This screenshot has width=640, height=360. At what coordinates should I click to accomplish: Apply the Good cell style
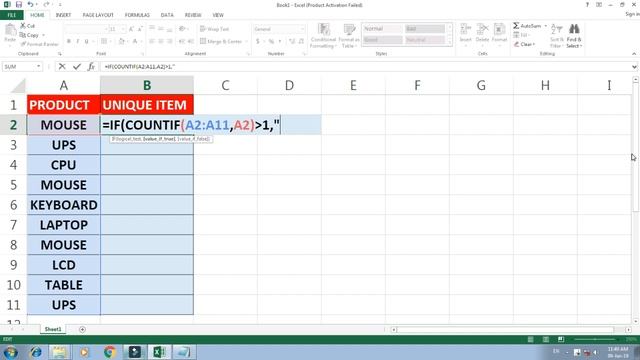coord(382,40)
